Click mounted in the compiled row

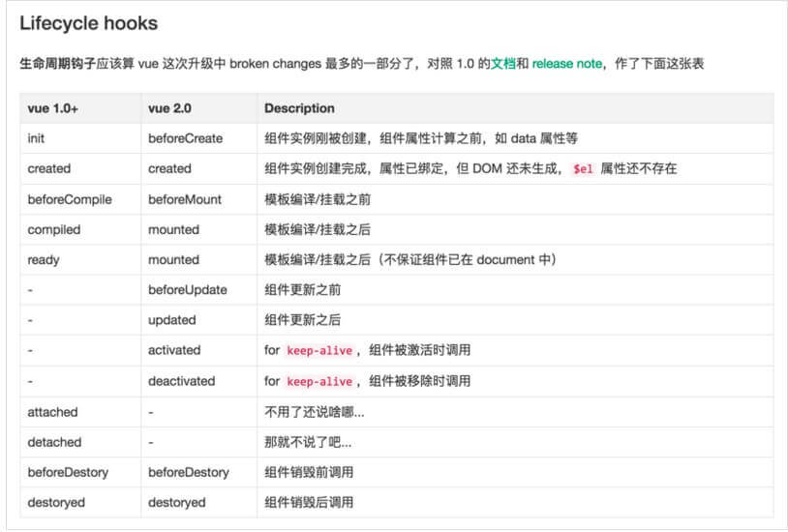click(x=174, y=229)
